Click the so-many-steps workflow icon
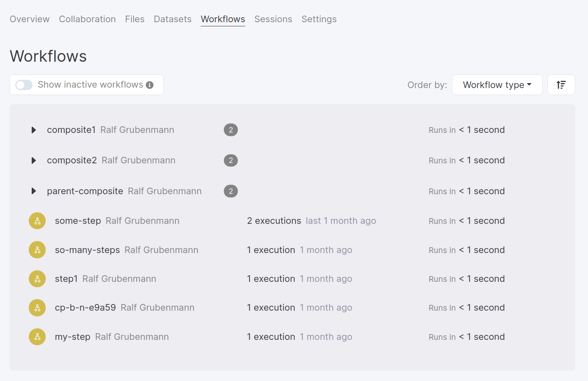This screenshot has width=588, height=381. (37, 250)
